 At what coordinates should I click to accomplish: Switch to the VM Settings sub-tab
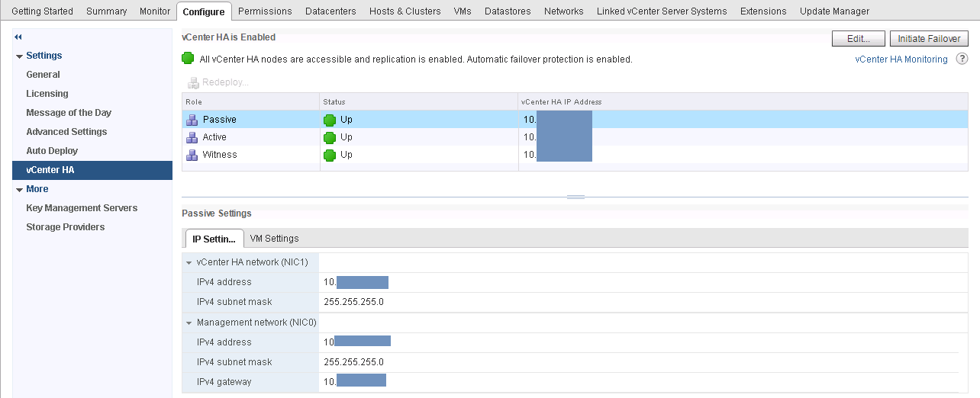(275, 239)
